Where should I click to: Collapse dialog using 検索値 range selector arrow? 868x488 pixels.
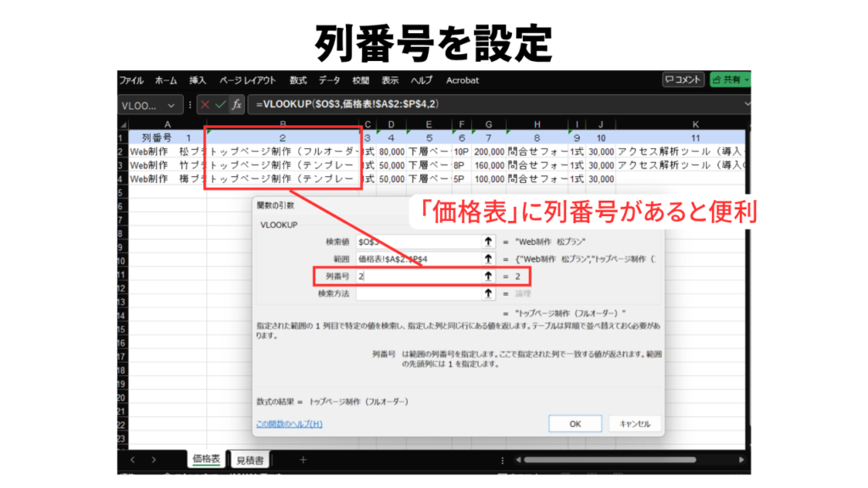[487, 241]
